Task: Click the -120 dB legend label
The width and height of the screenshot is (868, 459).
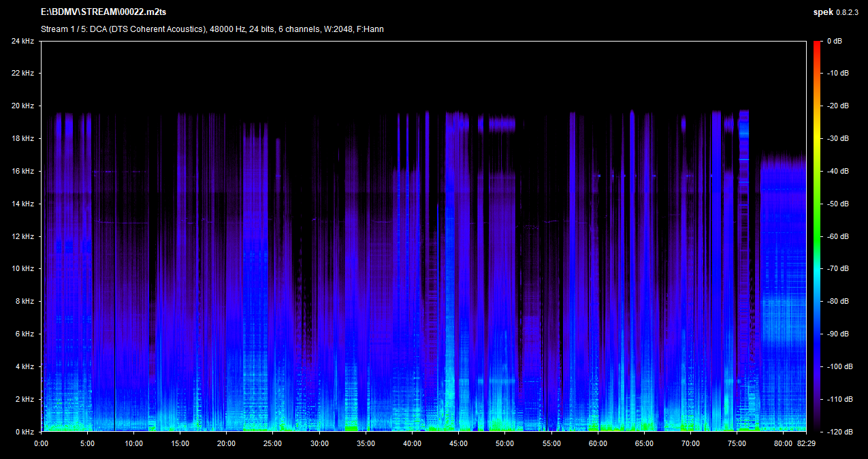Action: click(839, 432)
